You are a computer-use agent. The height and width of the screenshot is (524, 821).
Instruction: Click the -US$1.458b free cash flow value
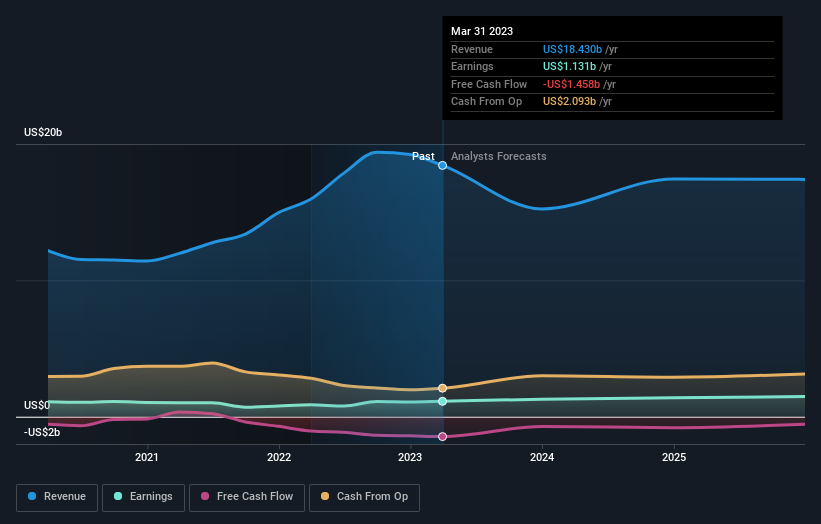pos(571,84)
